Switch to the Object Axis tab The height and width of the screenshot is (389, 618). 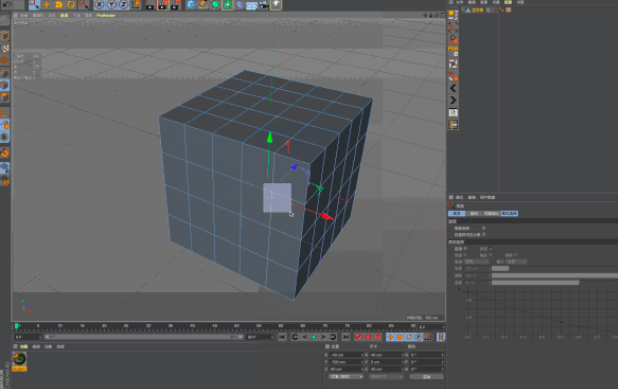(x=491, y=214)
